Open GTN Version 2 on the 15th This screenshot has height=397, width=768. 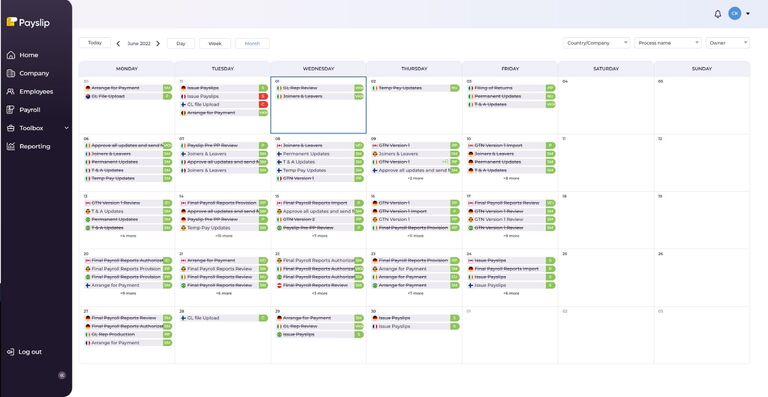319,220
